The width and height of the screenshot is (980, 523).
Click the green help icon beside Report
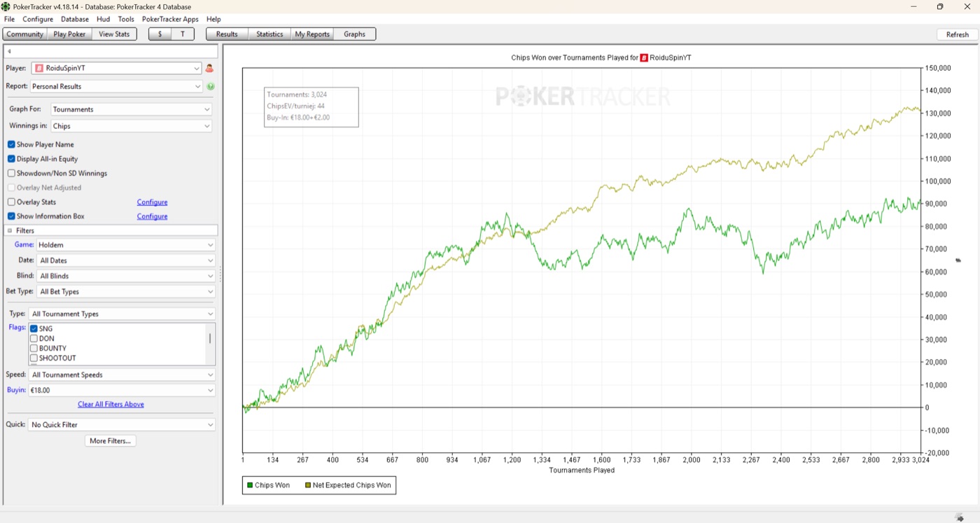[211, 87]
